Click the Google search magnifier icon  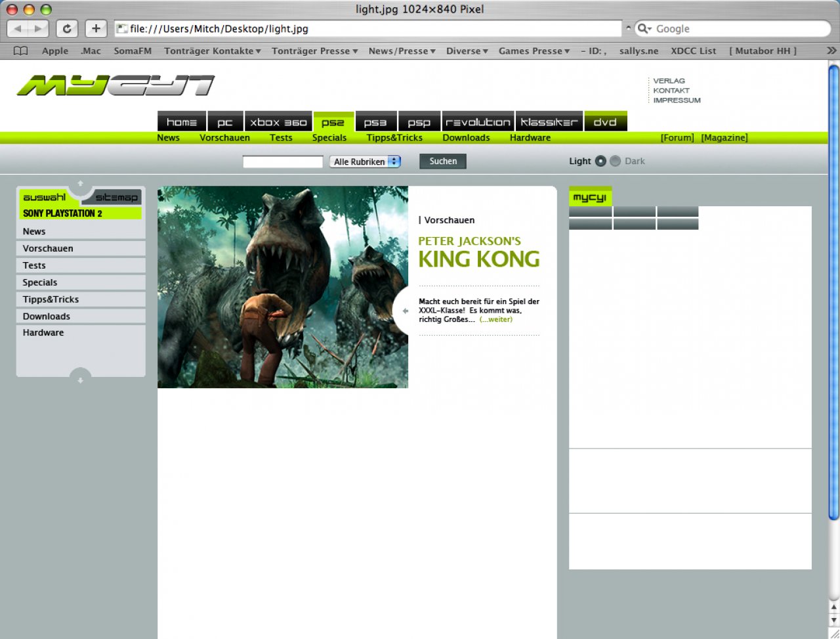click(644, 29)
